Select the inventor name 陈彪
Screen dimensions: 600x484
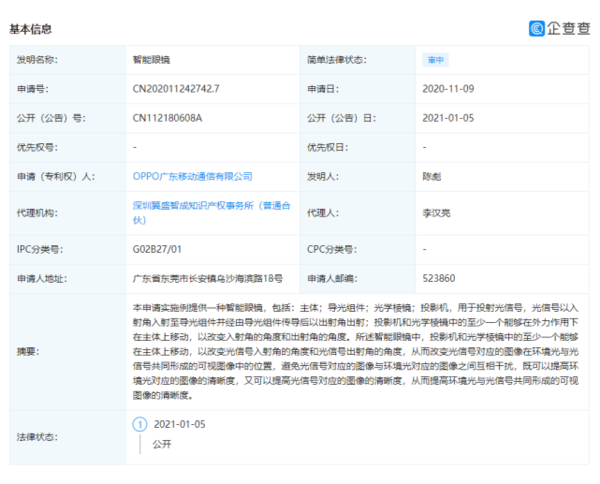click(x=432, y=176)
